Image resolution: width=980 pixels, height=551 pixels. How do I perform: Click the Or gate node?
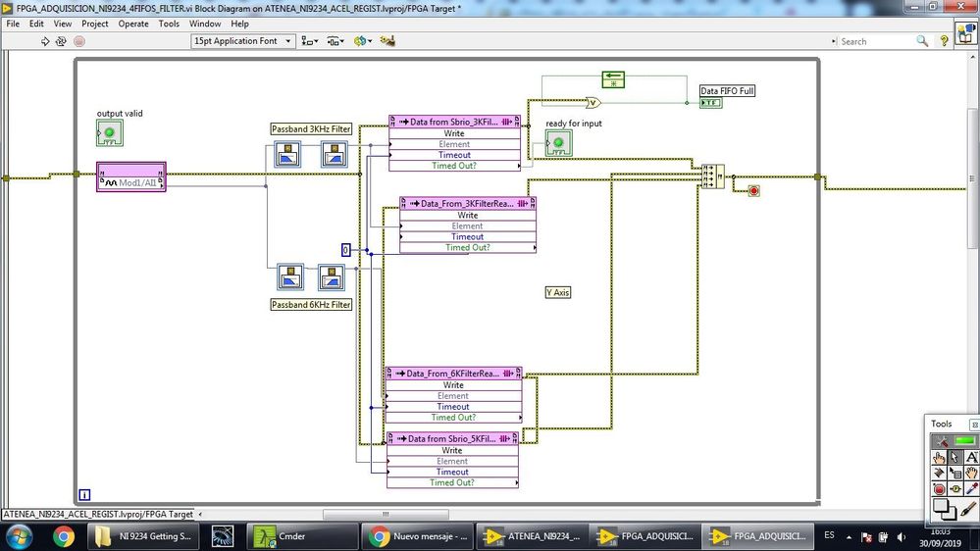click(x=593, y=102)
